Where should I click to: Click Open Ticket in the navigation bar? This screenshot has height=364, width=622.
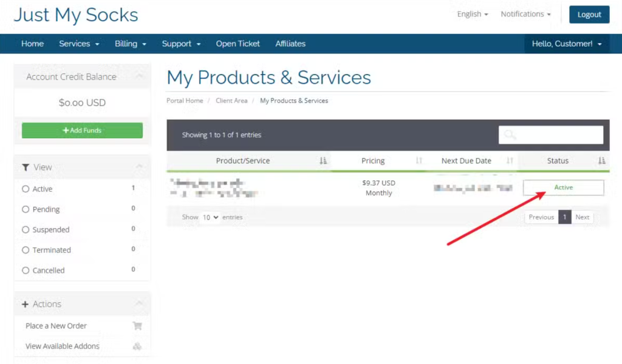click(238, 44)
